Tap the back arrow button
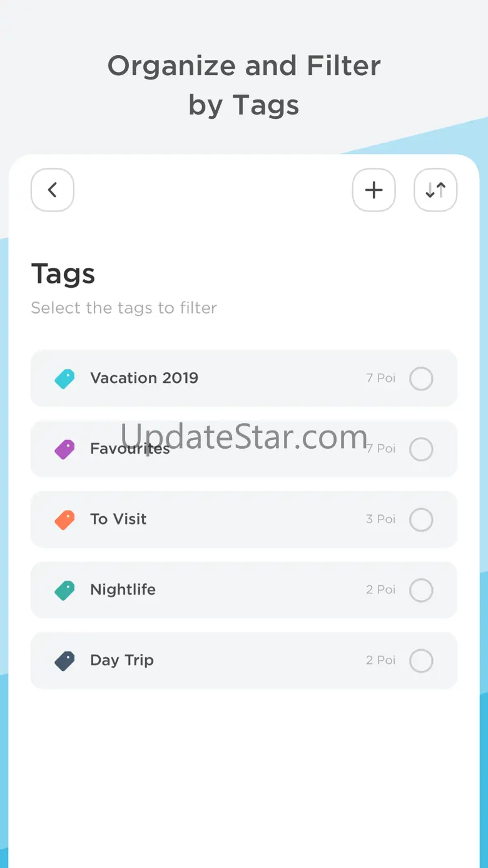 (53, 190)
